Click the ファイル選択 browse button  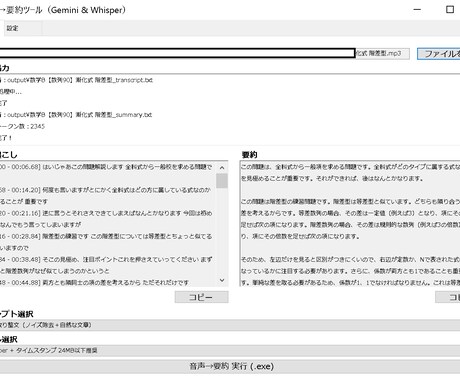(439, 54)
